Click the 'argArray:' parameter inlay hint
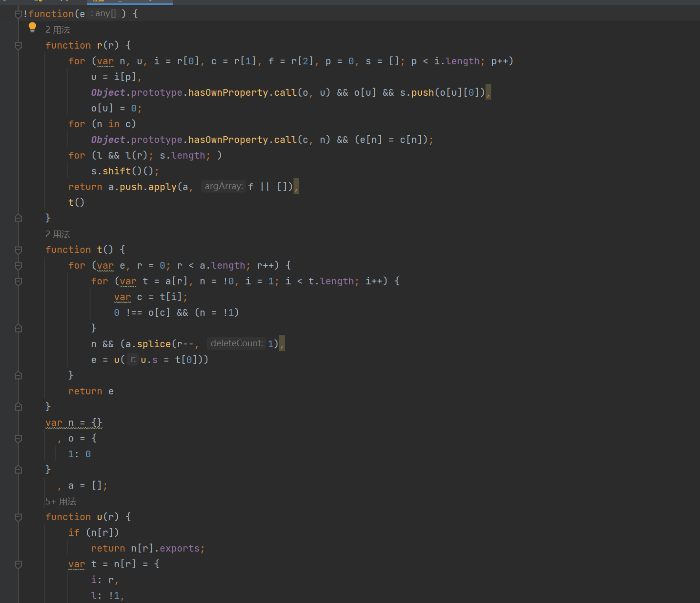 [x=223, y=186]
